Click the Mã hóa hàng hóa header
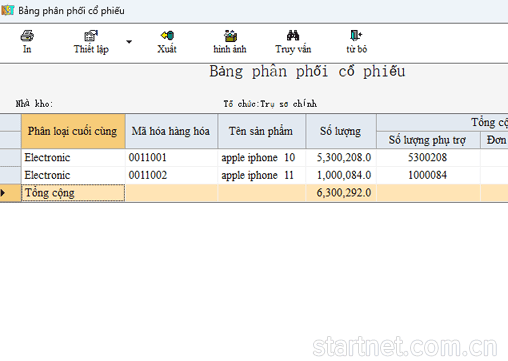The width and height of the screenshot is (508, 361). click(171, 131)
